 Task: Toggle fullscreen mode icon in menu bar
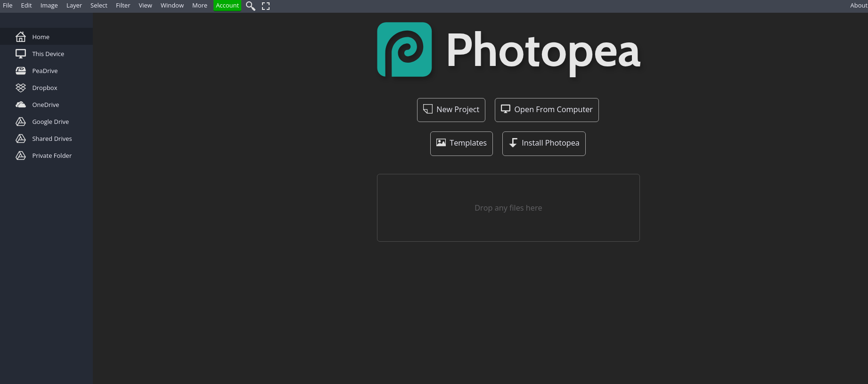pos(266,6)
